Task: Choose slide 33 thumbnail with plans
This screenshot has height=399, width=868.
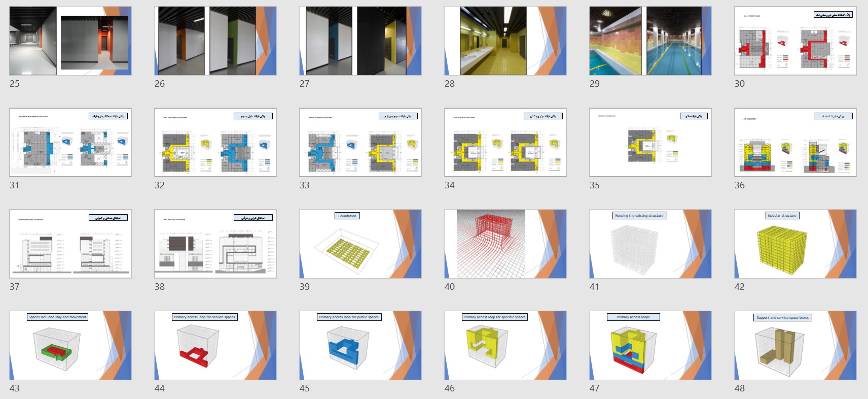Action: 360,143
